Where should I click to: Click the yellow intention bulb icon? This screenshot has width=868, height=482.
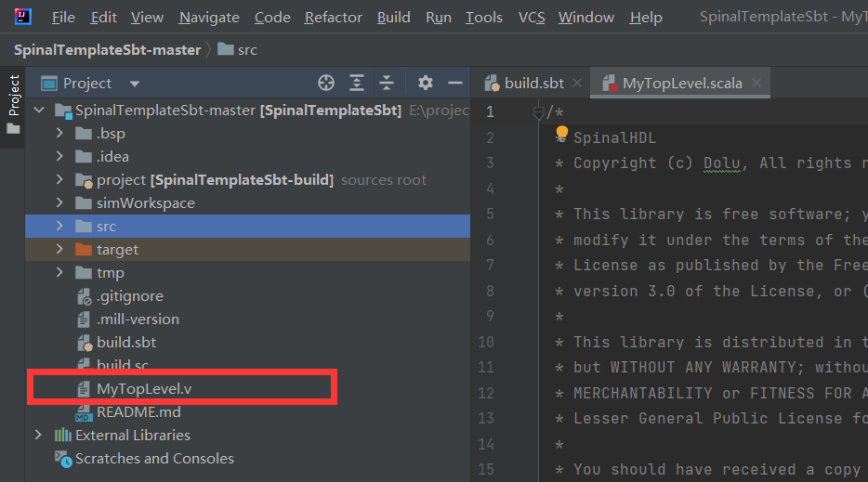point(561,134)
